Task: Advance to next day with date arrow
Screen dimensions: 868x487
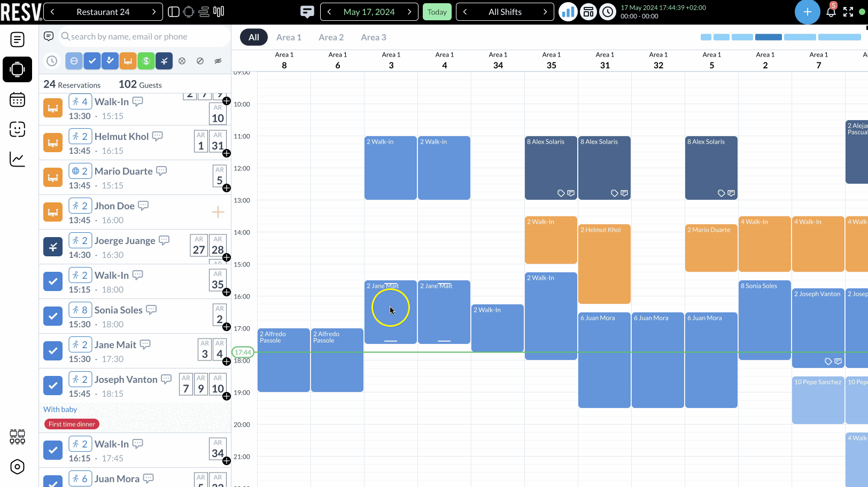Action: [409, 11]
